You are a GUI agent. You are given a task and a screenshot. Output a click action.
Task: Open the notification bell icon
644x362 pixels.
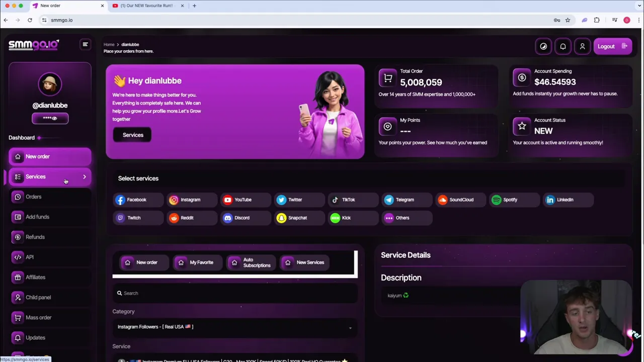tap(562, 46)
